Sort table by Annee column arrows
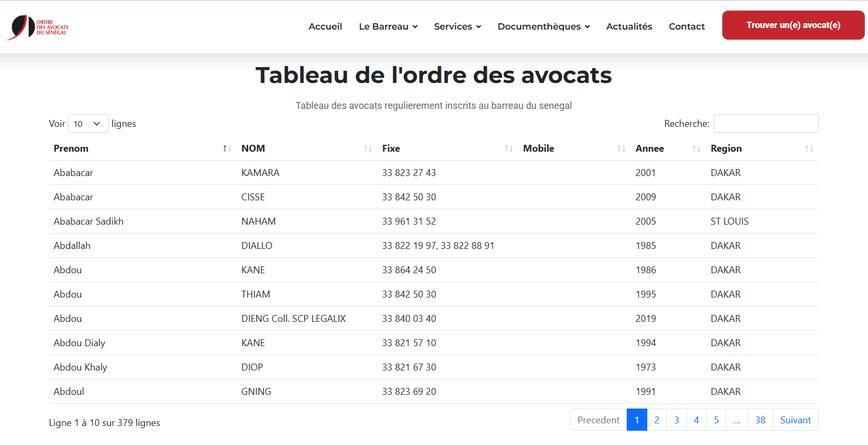 tap(696, 149)
